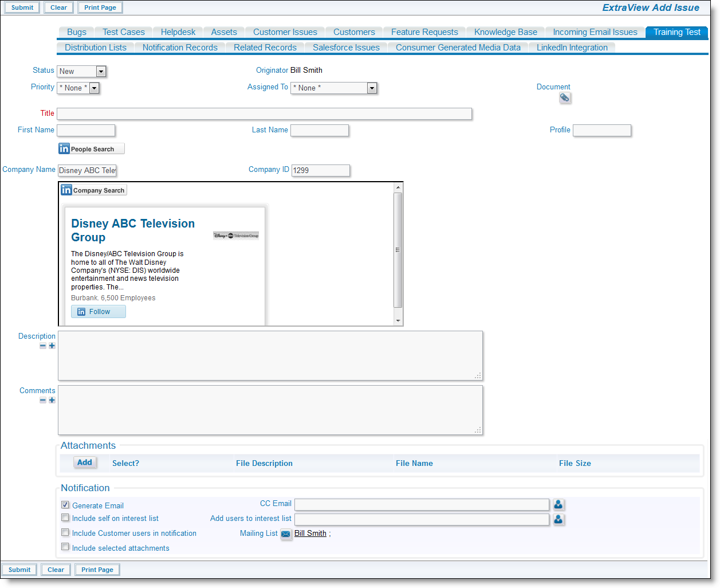Open the Salesforce Issues tab
Image resolution: width=720 pixels, height=588 pixels.
(346, 48)
